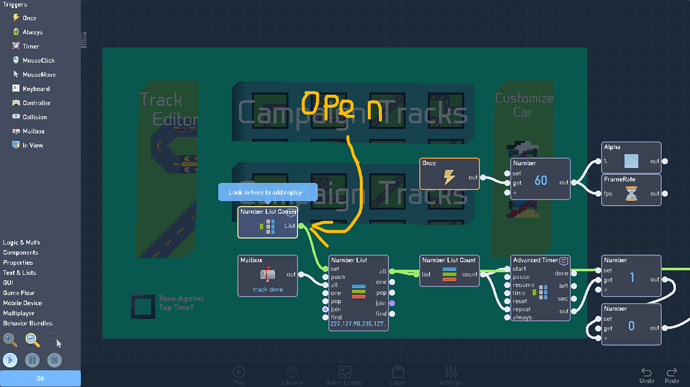
Task: Start the game with blue play button
Action: (10, 360)
